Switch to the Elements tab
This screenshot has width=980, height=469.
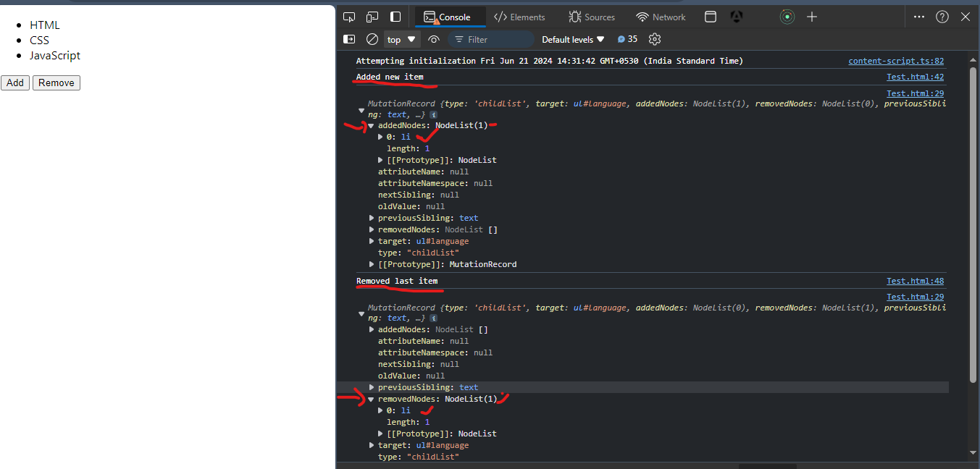(x=519, y=17)
